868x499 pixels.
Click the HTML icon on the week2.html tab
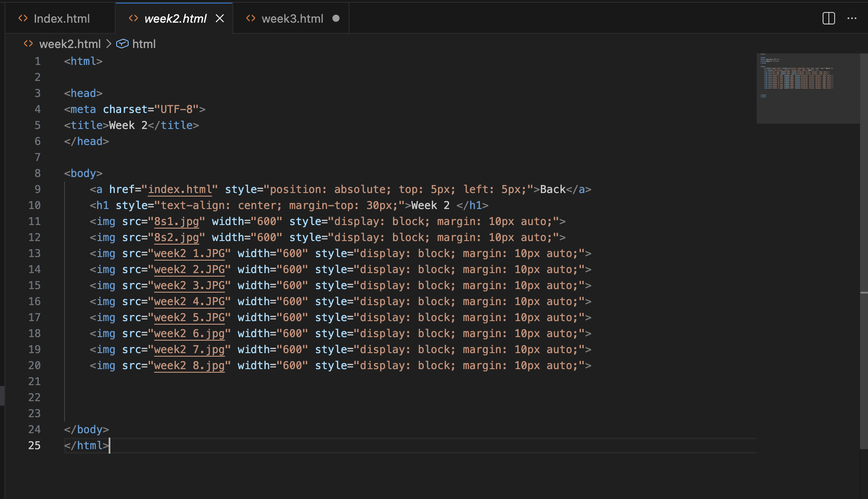133,18
